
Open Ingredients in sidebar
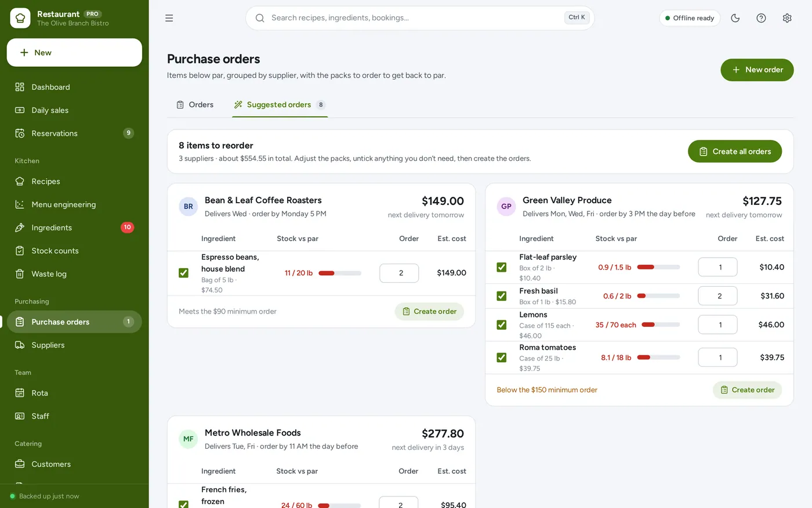(x=74, y=228)
